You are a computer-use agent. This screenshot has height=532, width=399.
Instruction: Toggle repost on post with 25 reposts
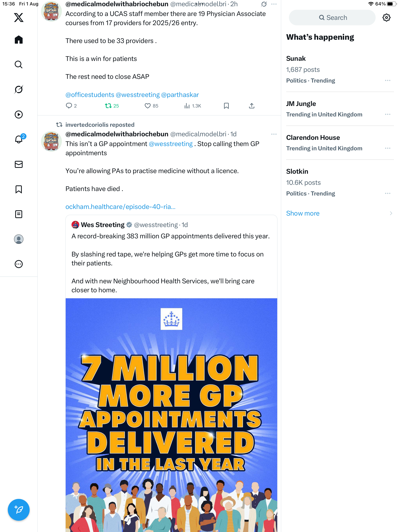108,106
